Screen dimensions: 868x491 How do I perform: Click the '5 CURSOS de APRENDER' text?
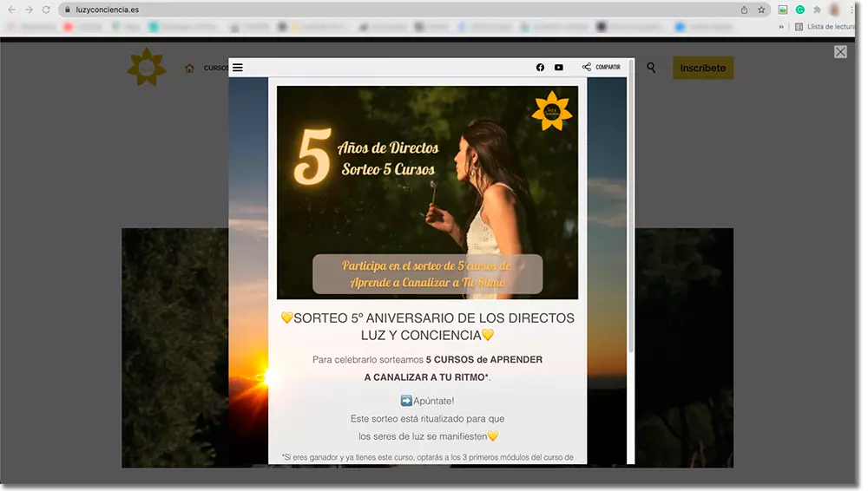tap(484, 359)
